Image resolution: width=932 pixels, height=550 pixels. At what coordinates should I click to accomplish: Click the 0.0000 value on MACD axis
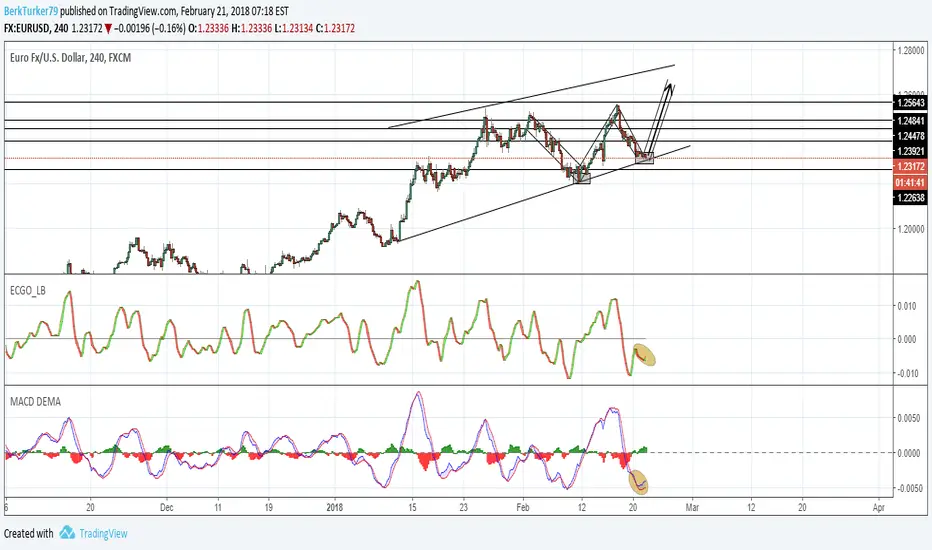[x=909, y=453]
